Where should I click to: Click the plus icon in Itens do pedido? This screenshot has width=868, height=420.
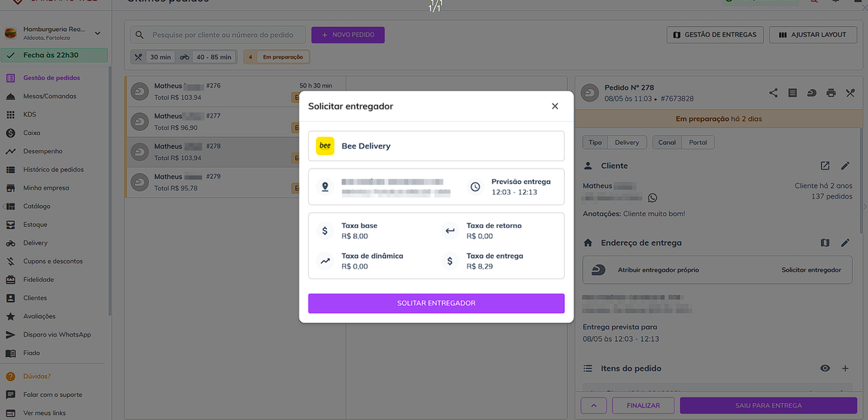[845, 369]
